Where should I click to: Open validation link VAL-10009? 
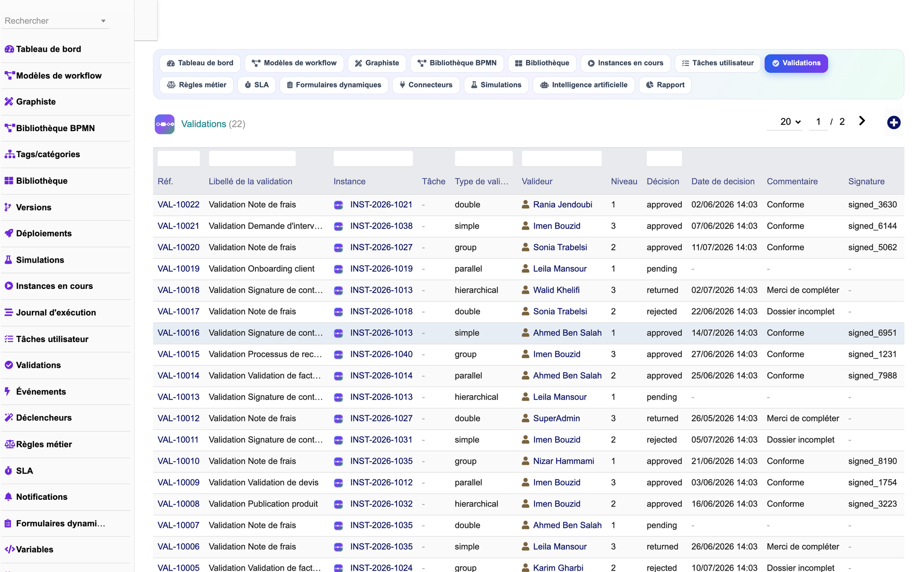point(179,483)
